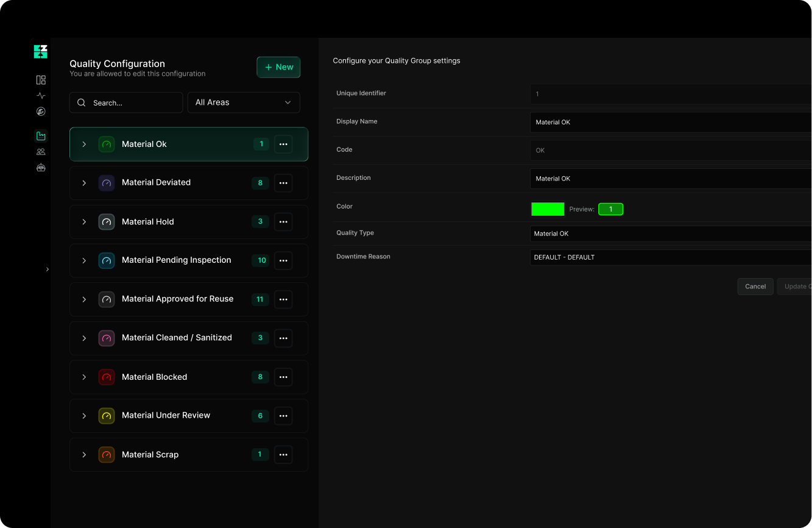Click the robot assistant icon in the sidebar
The image size is (812, 528).
(x=40, y=167)
